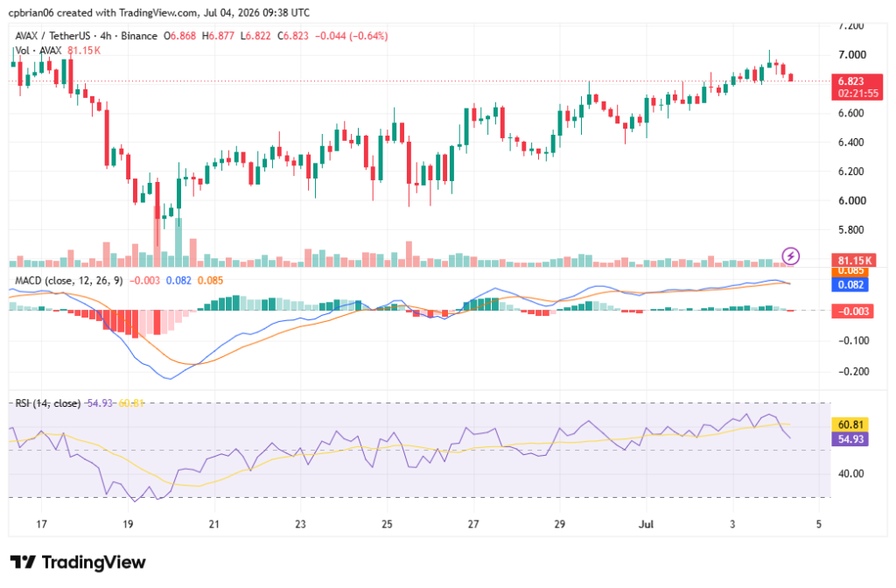896x588 pixels.
Task: Click the RSI (14, close) legend
Action: tap(48, 403)
